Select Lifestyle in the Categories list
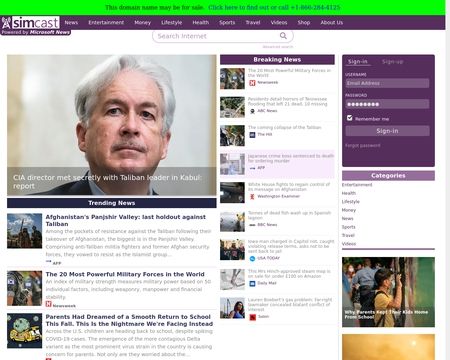The height and width of the screenshot is (360, 450). 351,202
